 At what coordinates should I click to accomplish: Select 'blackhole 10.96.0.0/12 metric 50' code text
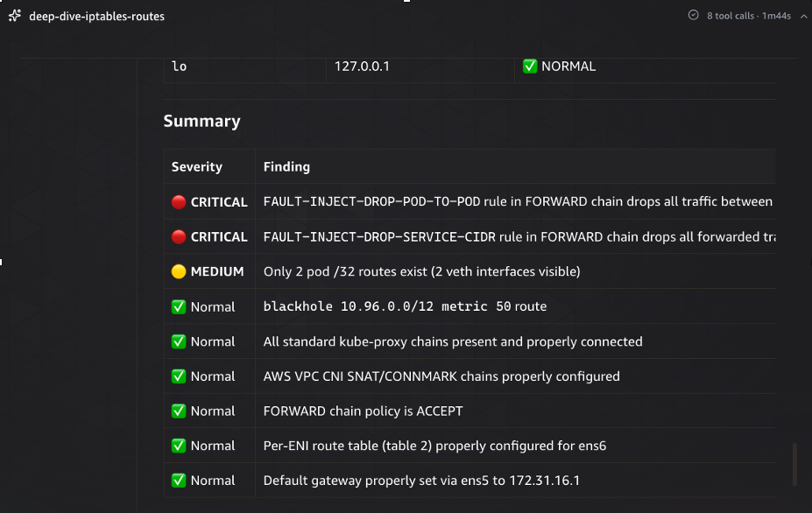click(387, 306)
